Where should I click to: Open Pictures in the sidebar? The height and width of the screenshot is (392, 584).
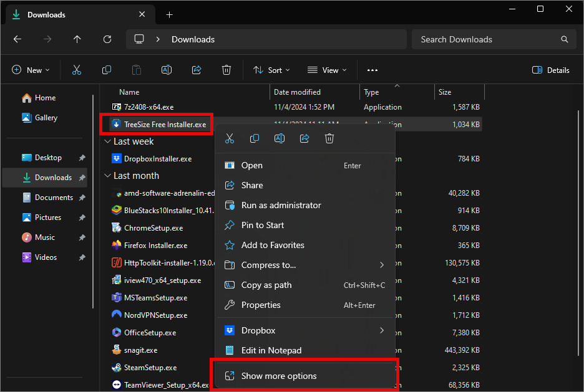pyautogui.click(x=45, y=218)
